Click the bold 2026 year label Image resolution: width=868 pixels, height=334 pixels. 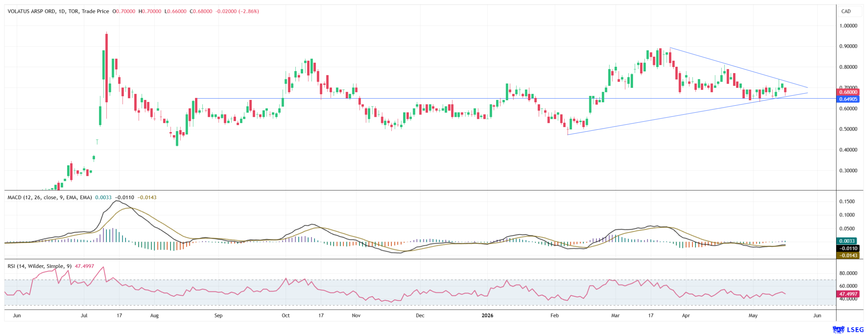click(x=488, y=316)
